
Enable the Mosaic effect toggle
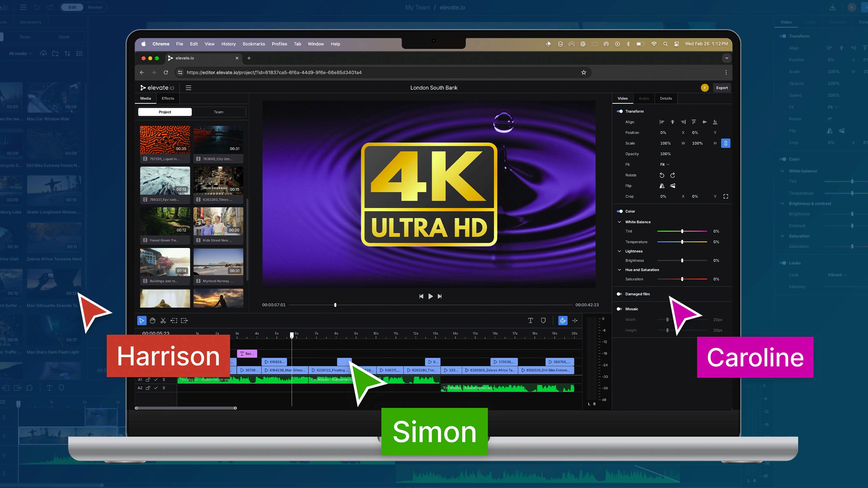[x=619, y=309]
